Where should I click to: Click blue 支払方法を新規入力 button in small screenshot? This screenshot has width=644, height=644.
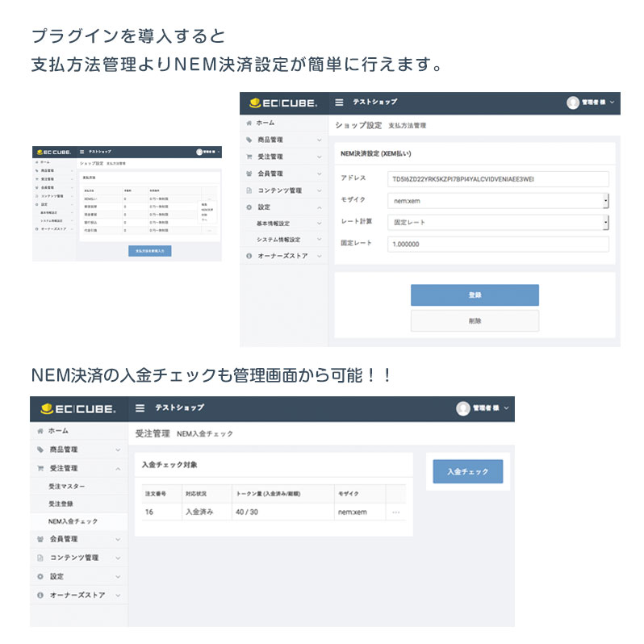[x=150, y=250]
